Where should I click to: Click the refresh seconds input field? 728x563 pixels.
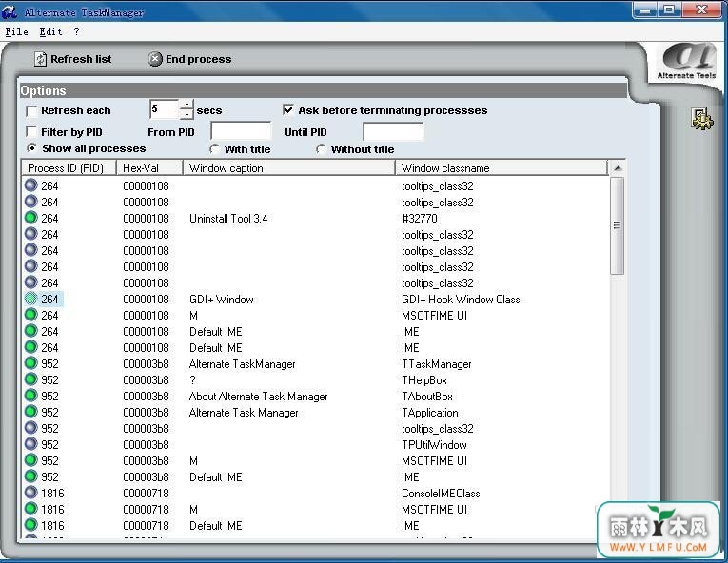pyautogui.click(x=165, y=109)
